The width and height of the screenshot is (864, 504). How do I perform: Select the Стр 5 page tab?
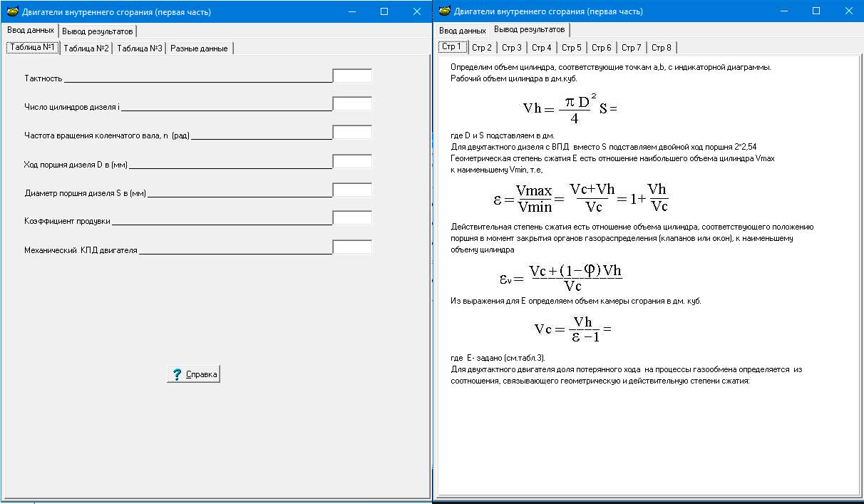[572, 48]
